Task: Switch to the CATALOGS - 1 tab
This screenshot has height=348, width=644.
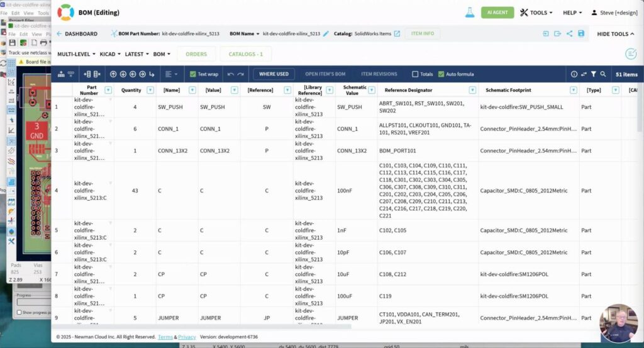Action: (x=246, y=54)
